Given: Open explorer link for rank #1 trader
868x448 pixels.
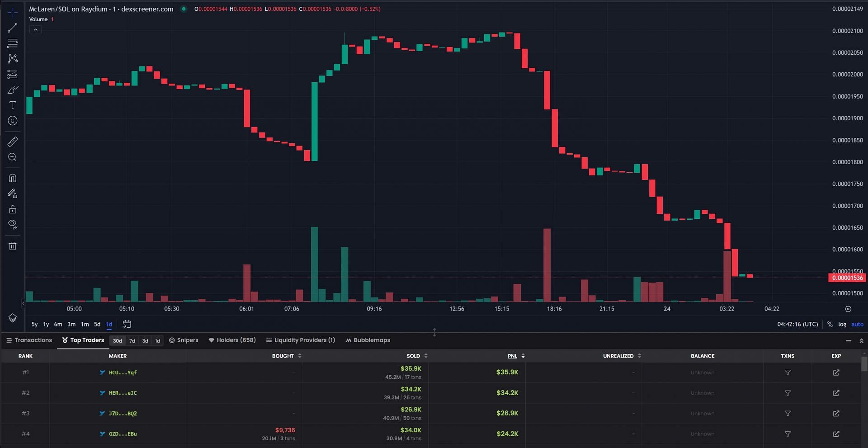Looking at the screenshot, I should [836, 373].
